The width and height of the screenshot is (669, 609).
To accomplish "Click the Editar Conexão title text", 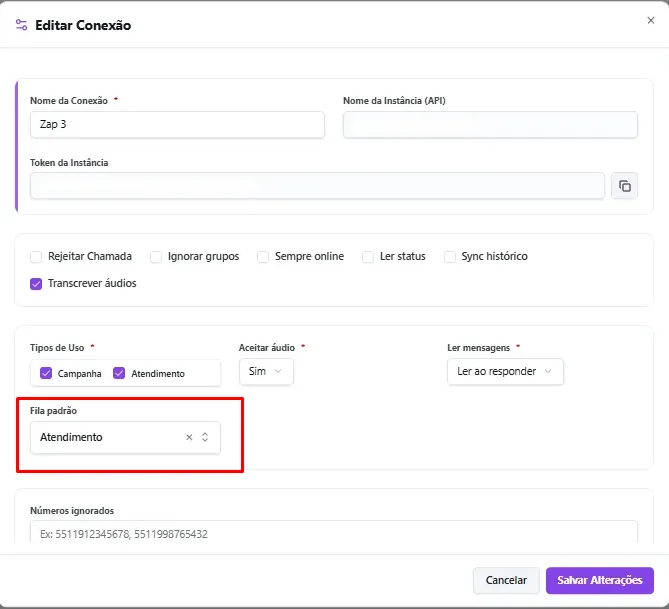I will [83, 25].
